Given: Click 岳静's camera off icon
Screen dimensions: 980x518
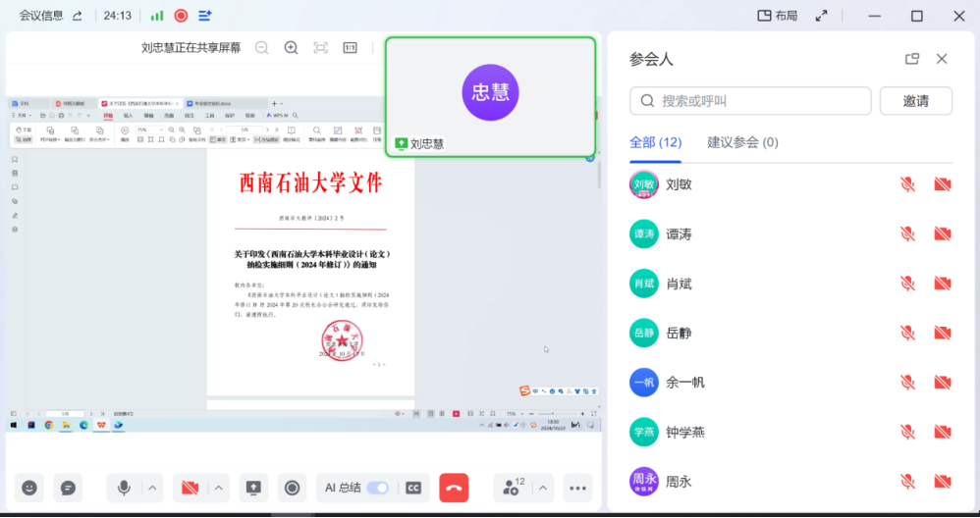Looking at the screenshot, I should (943, 333).
